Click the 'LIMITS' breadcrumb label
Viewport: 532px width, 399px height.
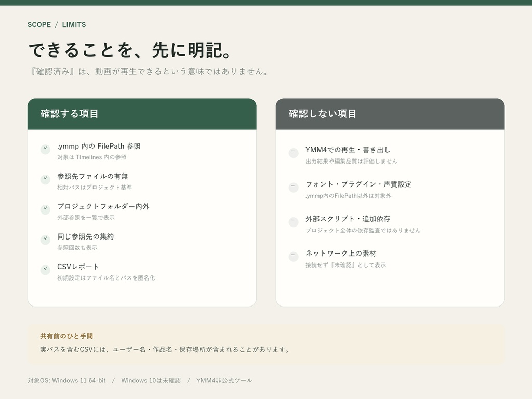pyautogui.click(x=74, y=25)
